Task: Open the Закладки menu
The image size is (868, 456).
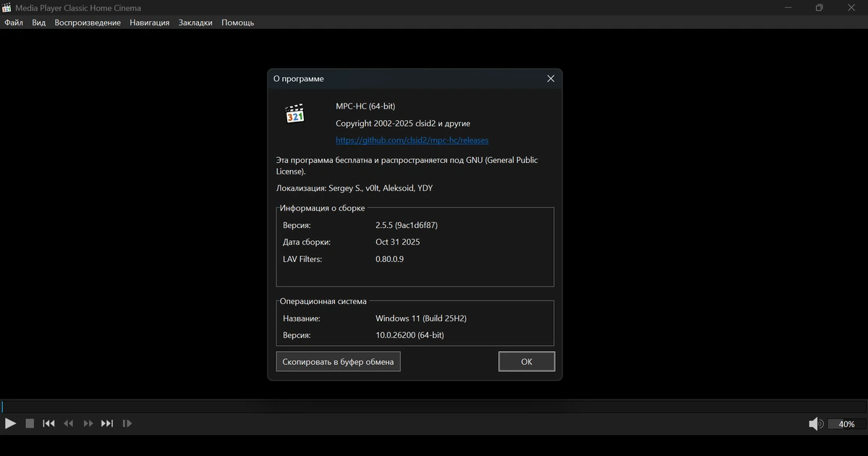Action: coord(195,22)
